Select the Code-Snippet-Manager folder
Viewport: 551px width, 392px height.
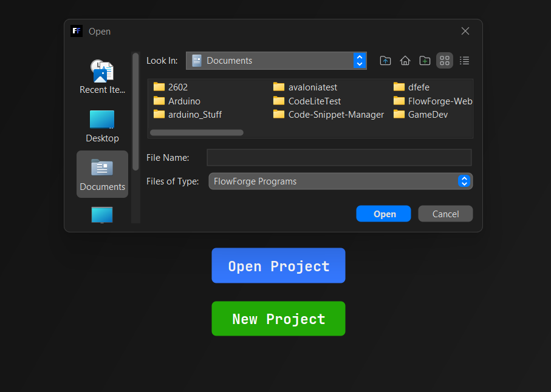coord(329,115)
